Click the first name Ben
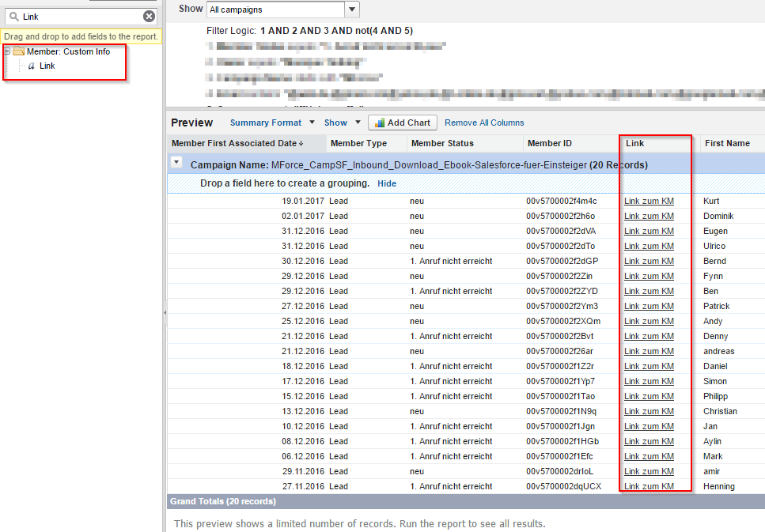This screenshot has width=765, height=532. [711, 291]
